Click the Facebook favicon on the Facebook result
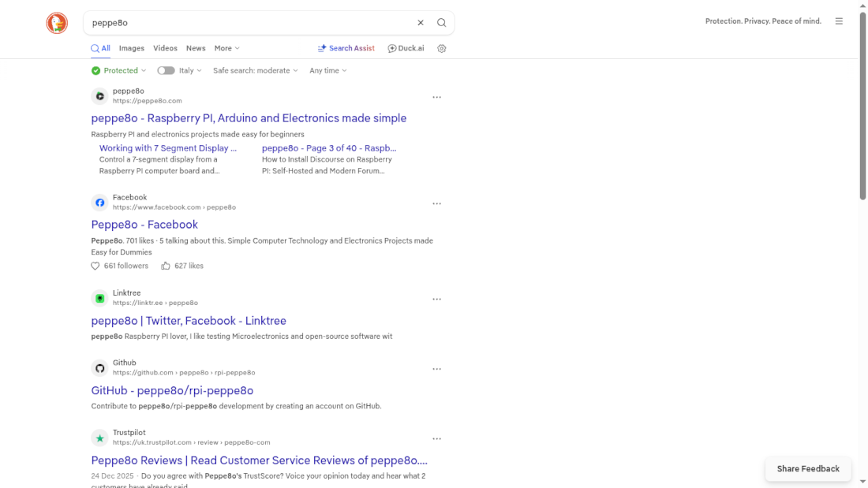868x488 pixels. (x=99, y=203)
